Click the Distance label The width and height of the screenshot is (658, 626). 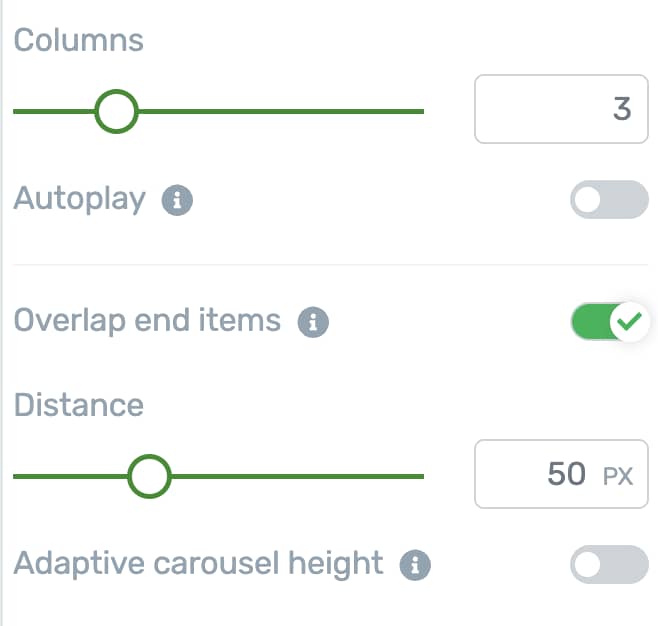78,405
